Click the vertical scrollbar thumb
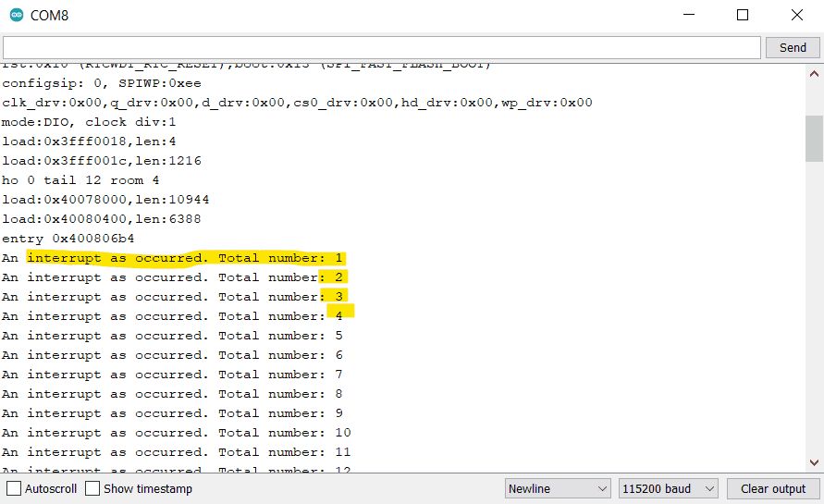The height and width of the screenshot is (504, 824). pos(814,138)
